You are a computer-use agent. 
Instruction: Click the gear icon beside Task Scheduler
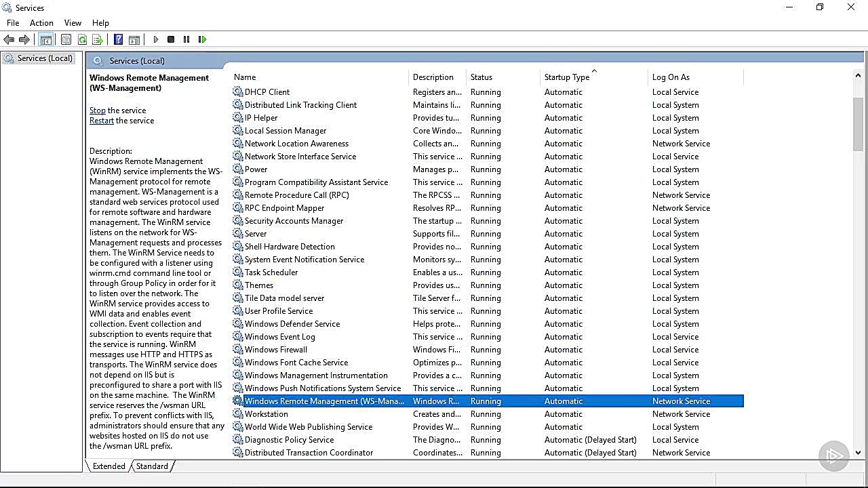coord(237,272)
